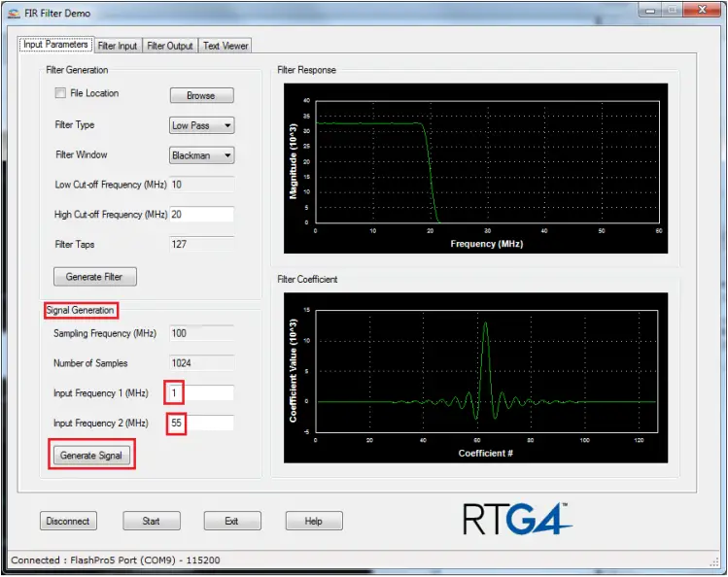
Task: Switch to the Filter Input tab
Action: [x=118, y=46]
